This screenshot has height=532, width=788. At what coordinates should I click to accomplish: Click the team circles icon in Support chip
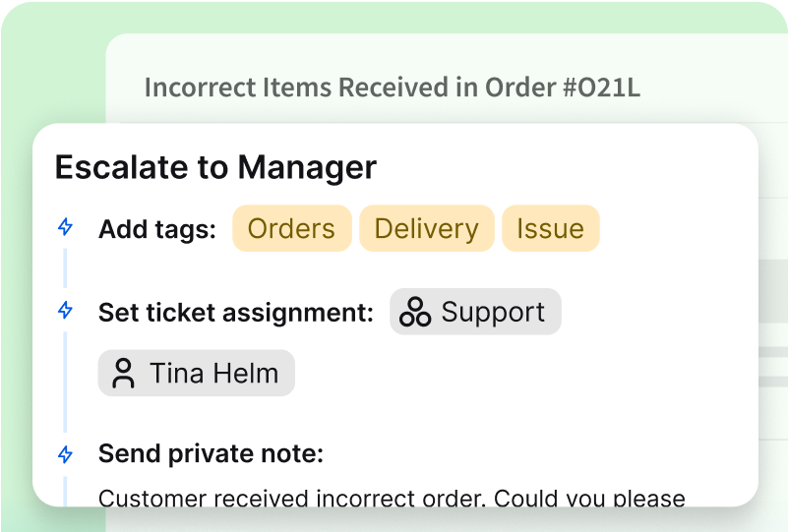click(415, 313)
